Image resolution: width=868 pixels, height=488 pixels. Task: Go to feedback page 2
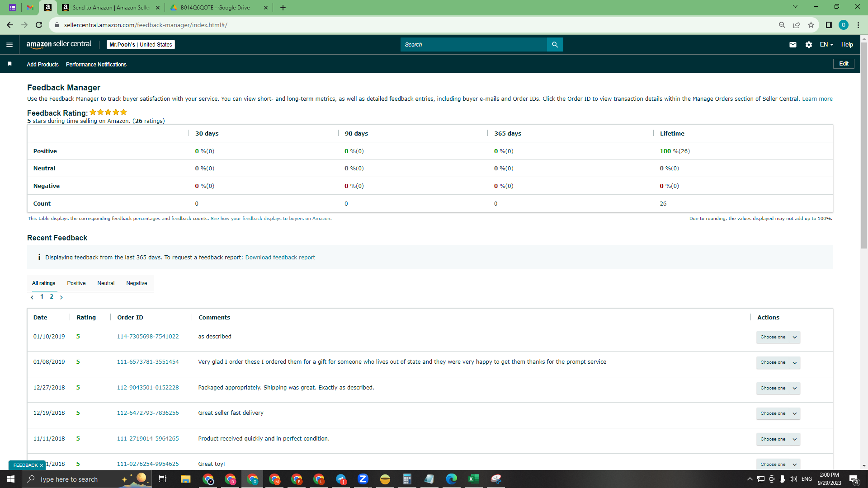click(x=52, y=297)
